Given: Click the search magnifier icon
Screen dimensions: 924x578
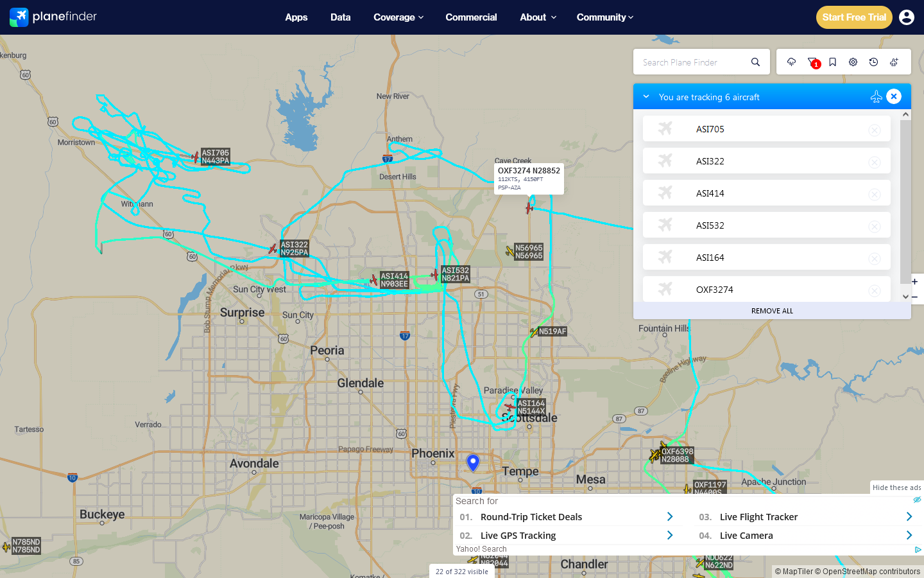Looking at the screenshot, I should [x=755, y=62].
